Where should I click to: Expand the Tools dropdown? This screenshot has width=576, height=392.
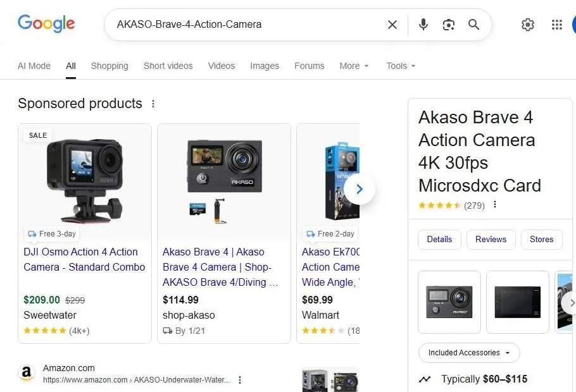point(401,66)
